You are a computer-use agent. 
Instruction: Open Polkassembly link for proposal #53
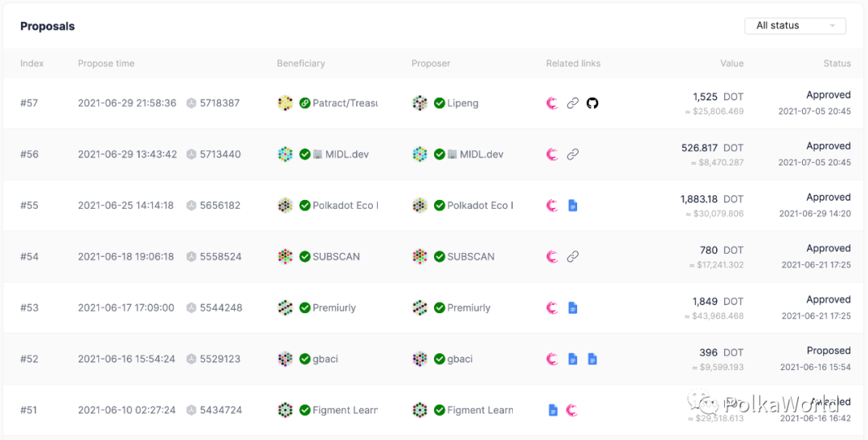(x=552, y=308)
